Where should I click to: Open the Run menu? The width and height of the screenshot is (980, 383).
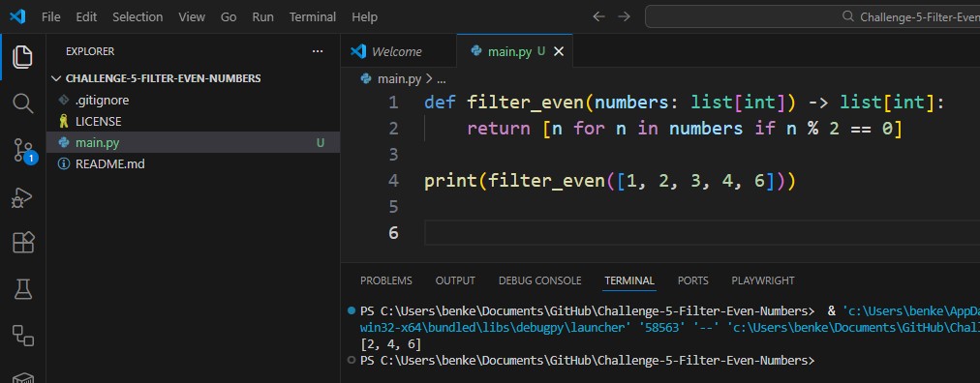click(262, 16)
